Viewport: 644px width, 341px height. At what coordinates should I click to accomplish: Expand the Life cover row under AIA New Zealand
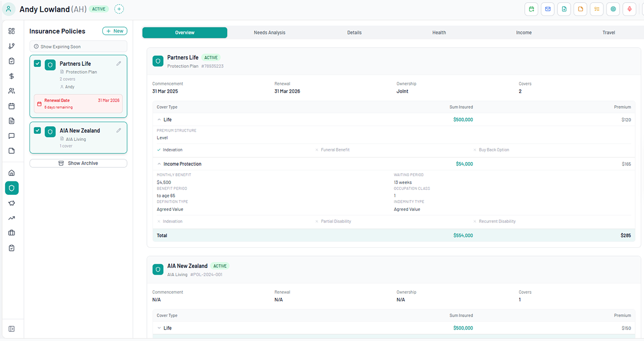tap(159, 328)
